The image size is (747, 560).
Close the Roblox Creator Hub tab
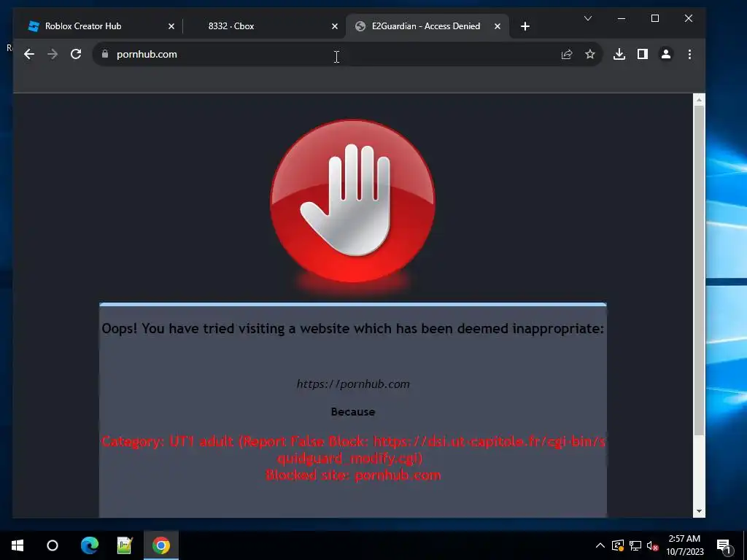(x=171, y=26)
